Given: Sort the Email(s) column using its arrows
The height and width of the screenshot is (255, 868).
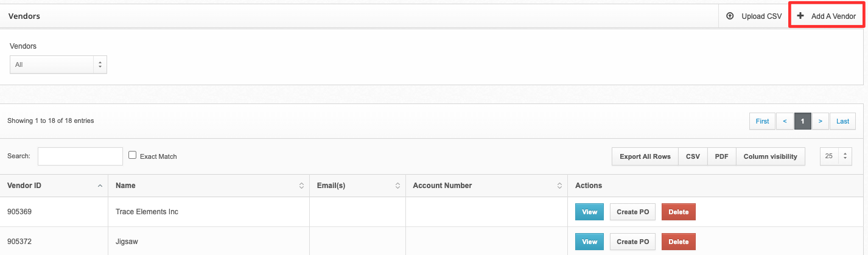Looking at the screenshot, I should [397, 186].
